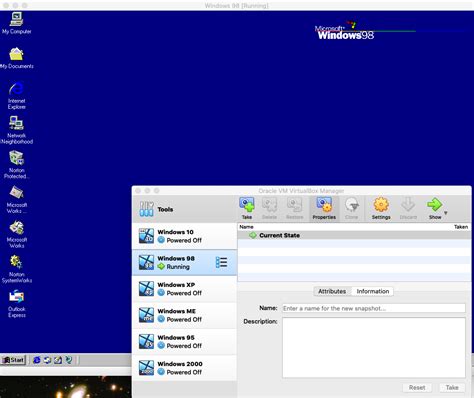Click the Reset button

coord(417,387)
